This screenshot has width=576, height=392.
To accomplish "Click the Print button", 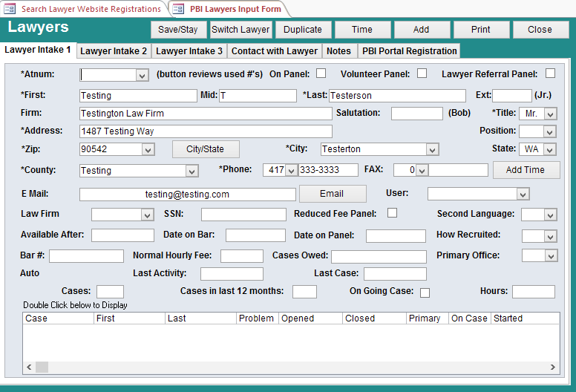I will 481,30.
